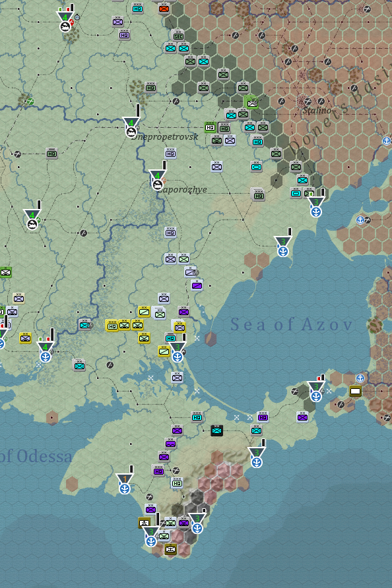Select the railyard depot marker at Dnepropetrovsk

131,127
